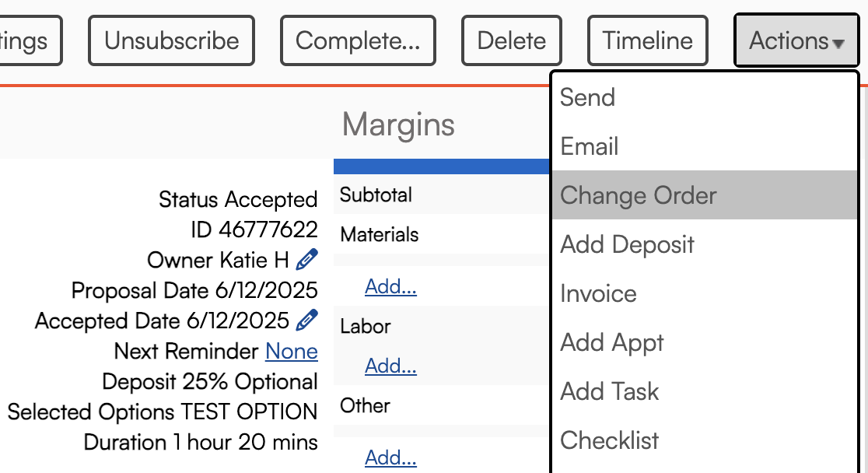Click the blue Margins header bar
868x473 pixels.
click(441, 166)
